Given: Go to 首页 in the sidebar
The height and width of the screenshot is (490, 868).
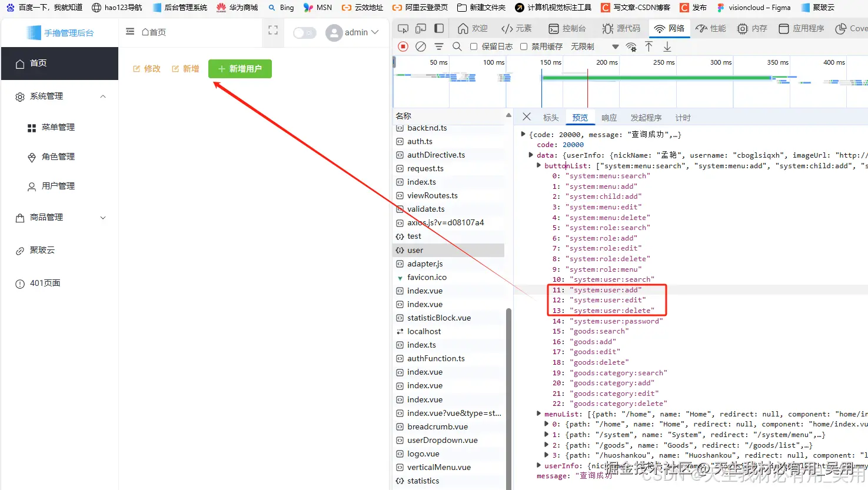Looking at the screenshot, I should 59,64.
